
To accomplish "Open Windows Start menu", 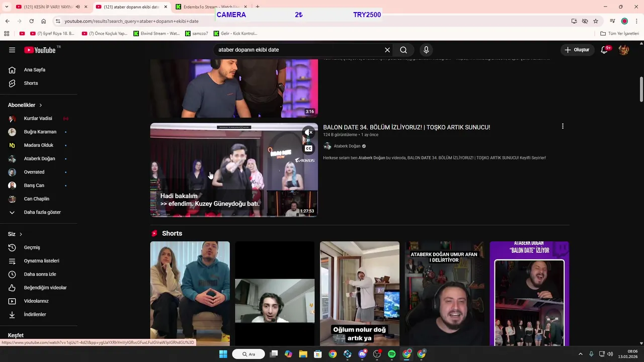I will [x=223, y=354].
